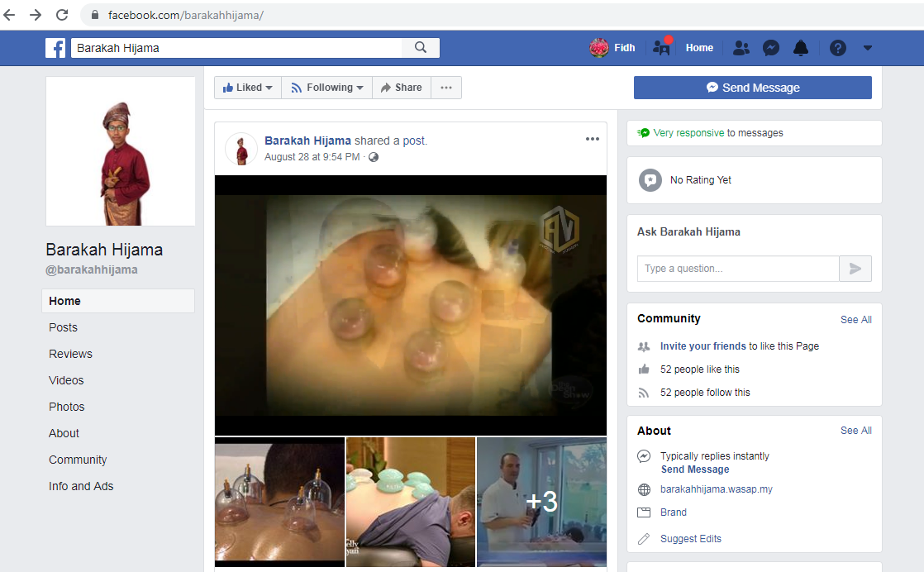924x572 pixels.
Task: Click the Fidh profile name link
Action: click(x=625, y=48)
